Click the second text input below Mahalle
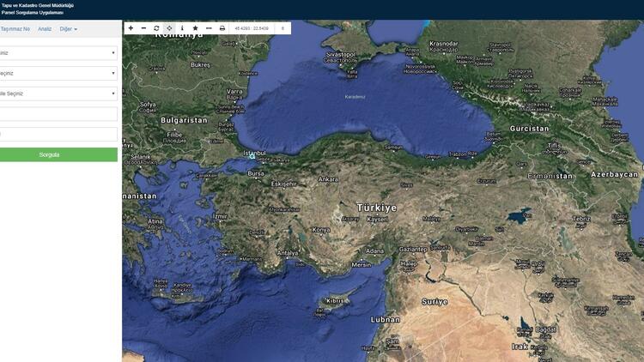 [58, 134]
